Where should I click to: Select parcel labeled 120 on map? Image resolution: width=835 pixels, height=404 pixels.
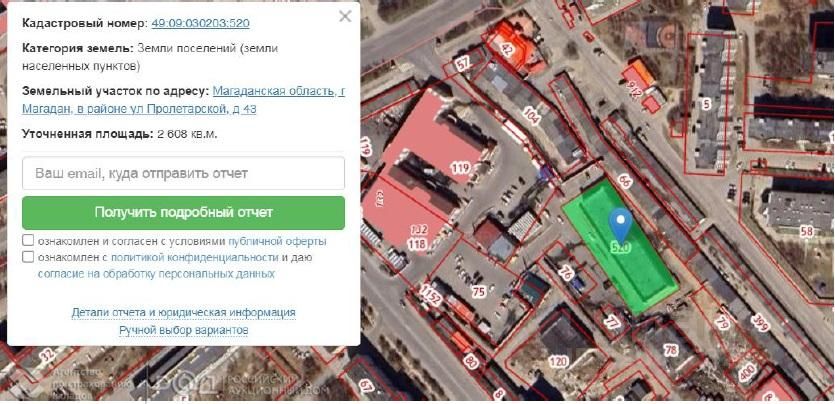558,362
